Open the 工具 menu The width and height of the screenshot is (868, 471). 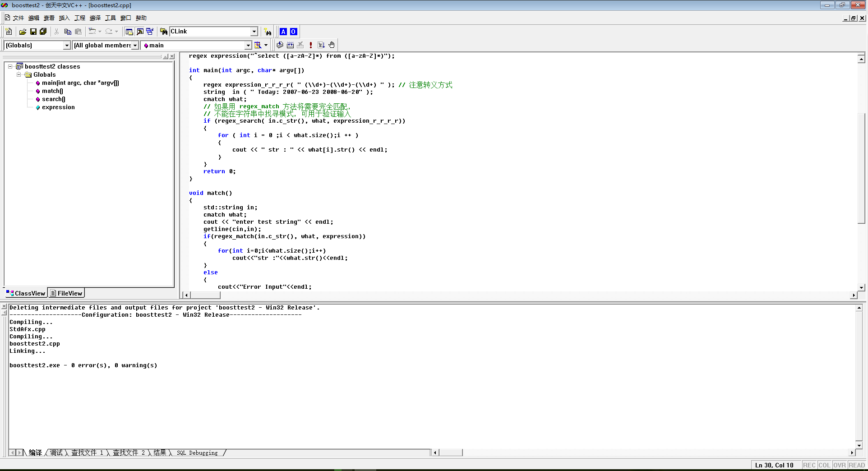(111, 18)
